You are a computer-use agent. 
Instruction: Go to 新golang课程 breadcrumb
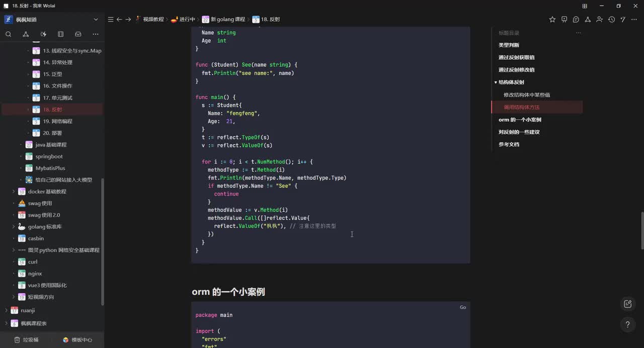[x=224, y=19]
